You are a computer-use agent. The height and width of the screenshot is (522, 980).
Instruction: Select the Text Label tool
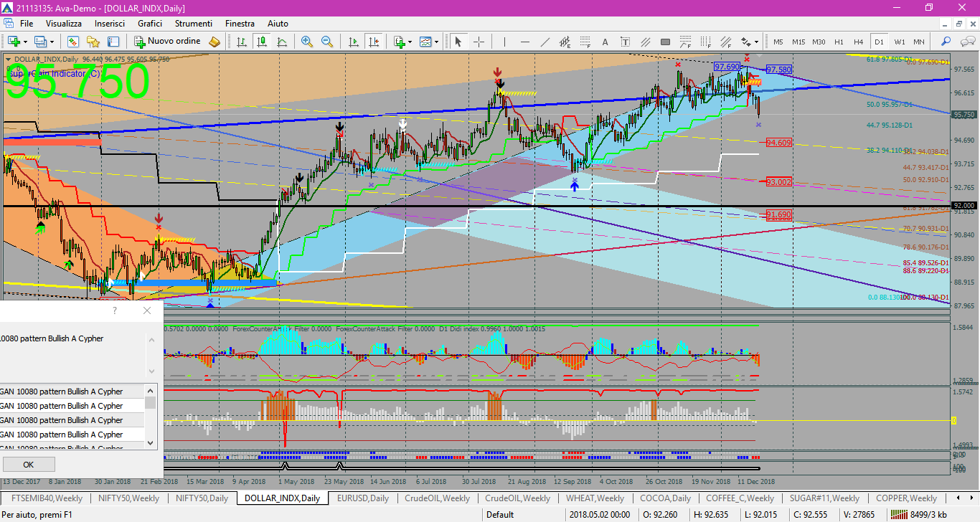click(x=625, y=42)
